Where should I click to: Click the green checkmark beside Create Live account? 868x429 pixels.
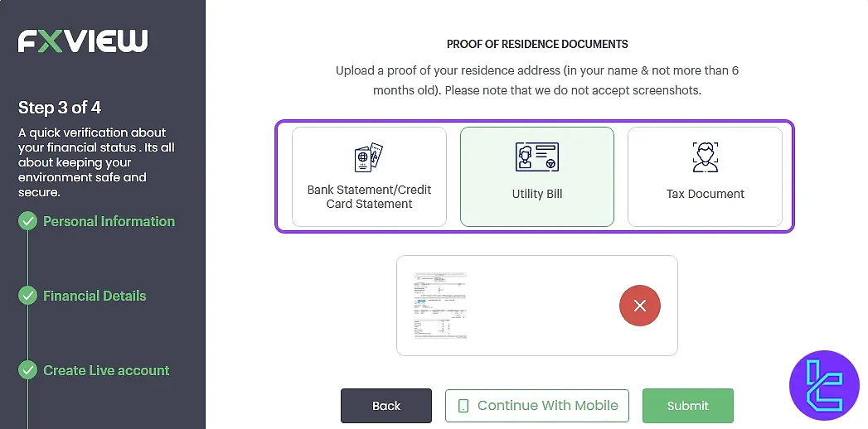pyautogui.click(x=28, y=370)
